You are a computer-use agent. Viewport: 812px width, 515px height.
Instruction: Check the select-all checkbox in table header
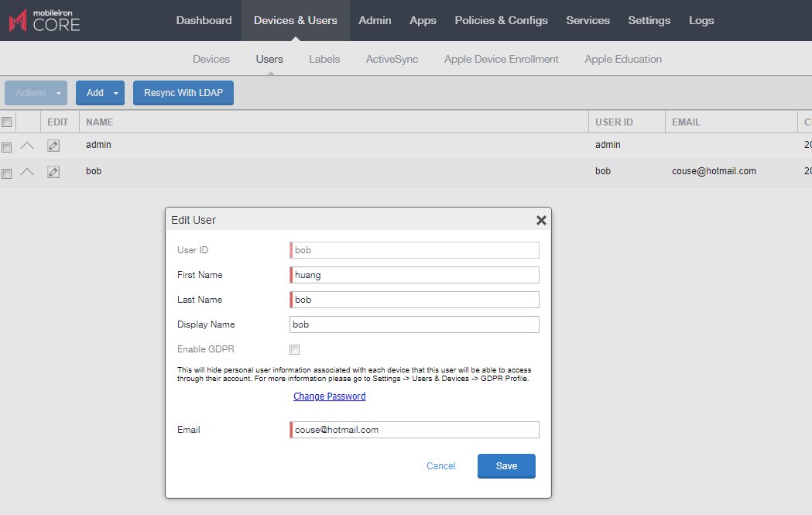(x=7, y=122)
